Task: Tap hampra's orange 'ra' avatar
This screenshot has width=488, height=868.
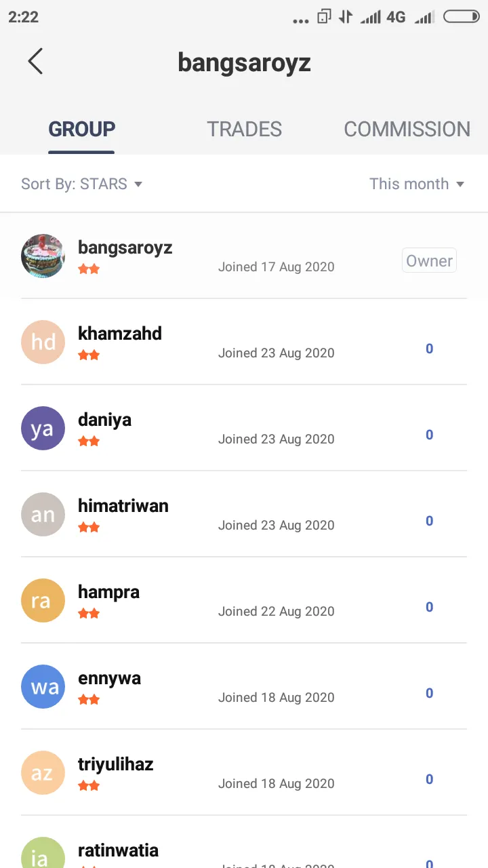Action: (x=43, y=600)
